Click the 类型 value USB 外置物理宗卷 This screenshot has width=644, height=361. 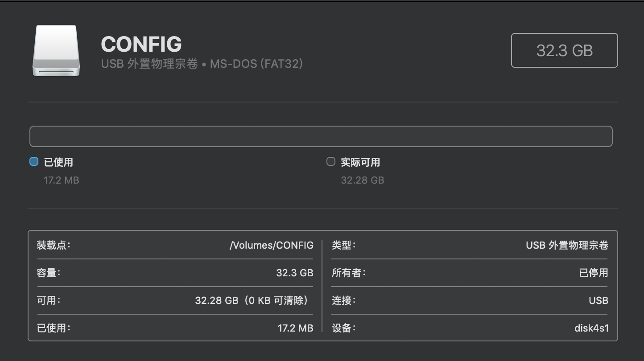567,245
